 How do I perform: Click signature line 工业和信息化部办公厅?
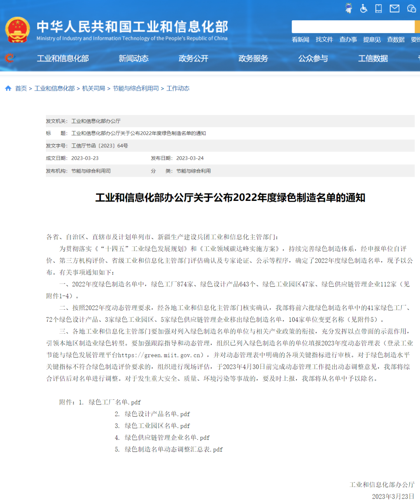pyautogui.click(x=382, y=485)
